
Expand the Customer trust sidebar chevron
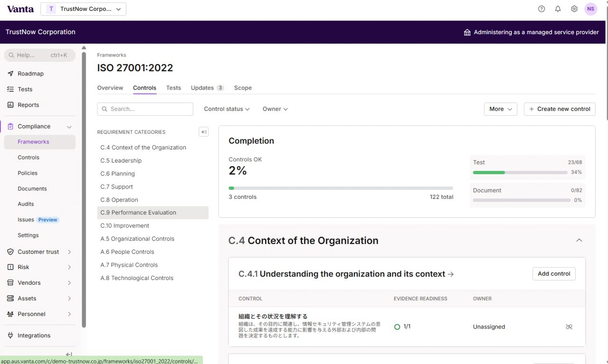tap(69, 252)
